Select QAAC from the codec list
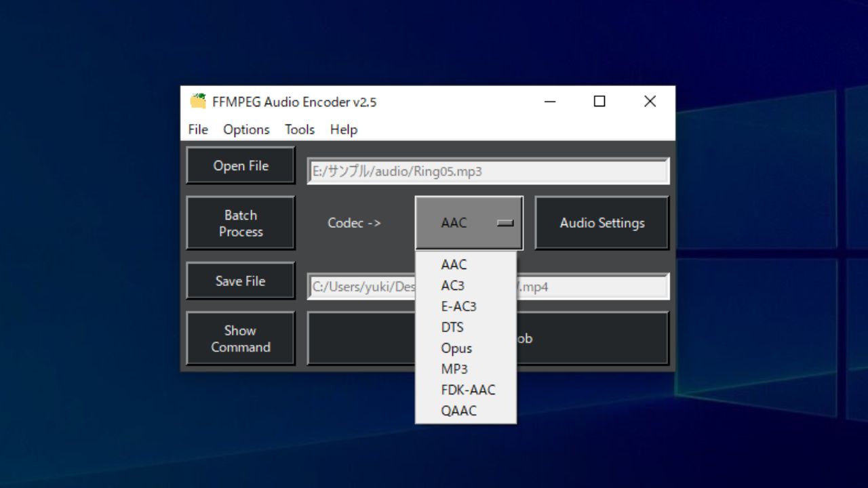Image resolution: width=868 pixels, height=488 pixels. click(x=466, y=411)
